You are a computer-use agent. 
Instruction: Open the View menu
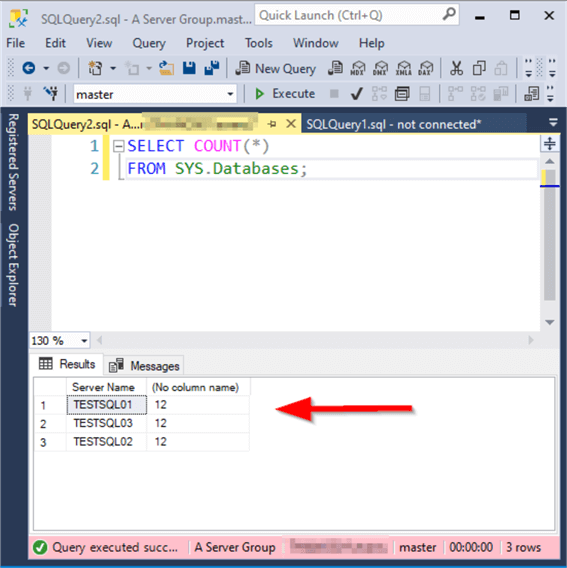tap(99, 43)
